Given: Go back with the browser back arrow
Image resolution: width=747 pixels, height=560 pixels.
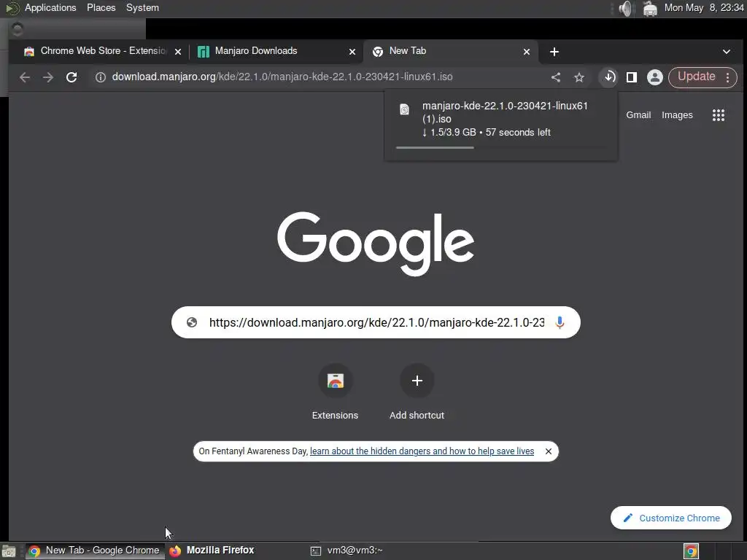Looking at the screenshot, I should (25, 77).
